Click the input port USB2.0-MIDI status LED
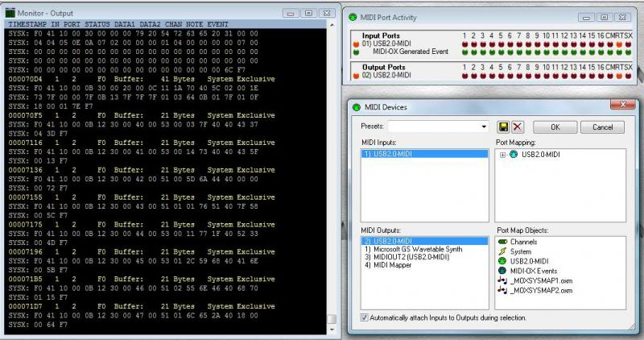The image size is (644, 340). click(x=356, y=44)
